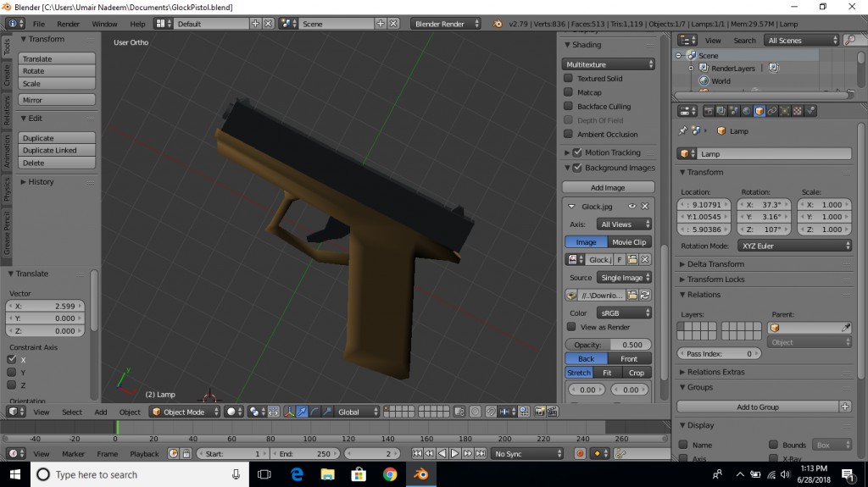The width and height of the screenshot is (868, 487).
Task: Uncheck the X constraint axis checkbox
Action: tap(12, 359)
